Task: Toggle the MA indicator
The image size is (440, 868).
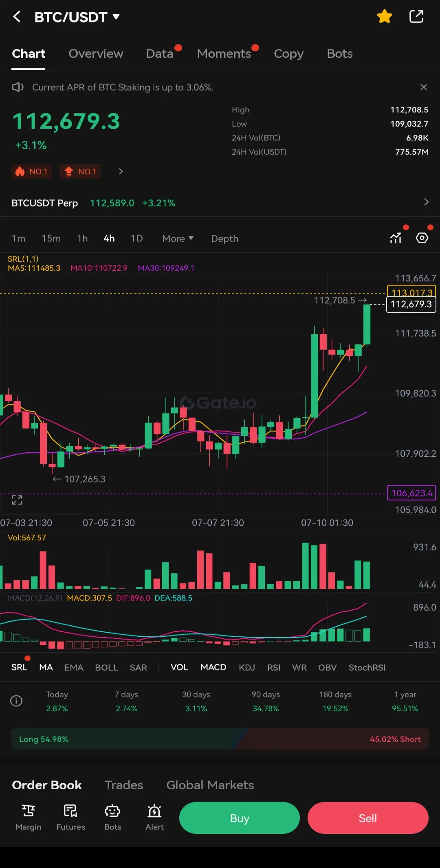Action: (x=46, y=667)
